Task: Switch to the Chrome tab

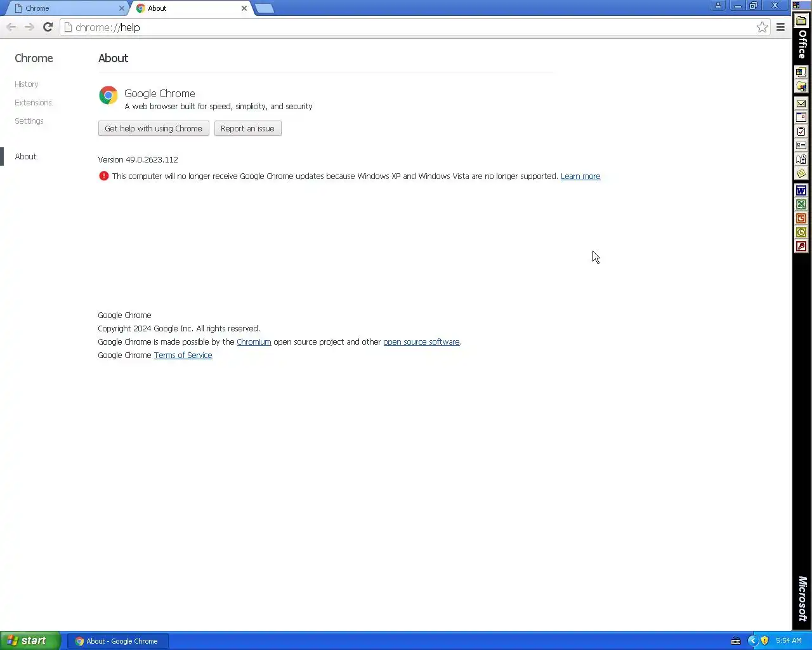Action: (x=67, y=8)
